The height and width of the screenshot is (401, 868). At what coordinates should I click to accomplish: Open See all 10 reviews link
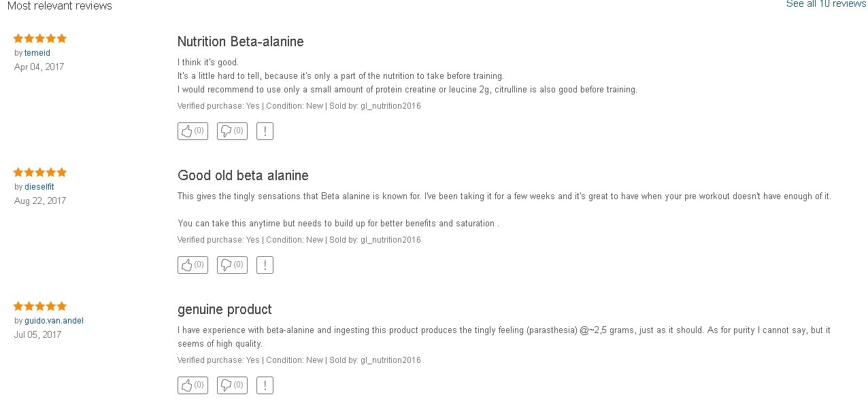pyautogui.click(x=826, y=4)
